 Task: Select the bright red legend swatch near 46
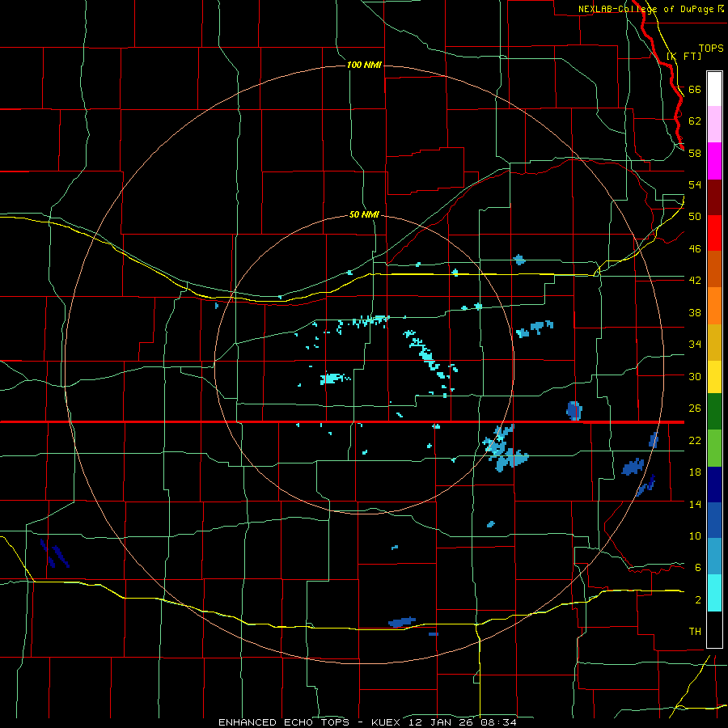click(714, 233)
